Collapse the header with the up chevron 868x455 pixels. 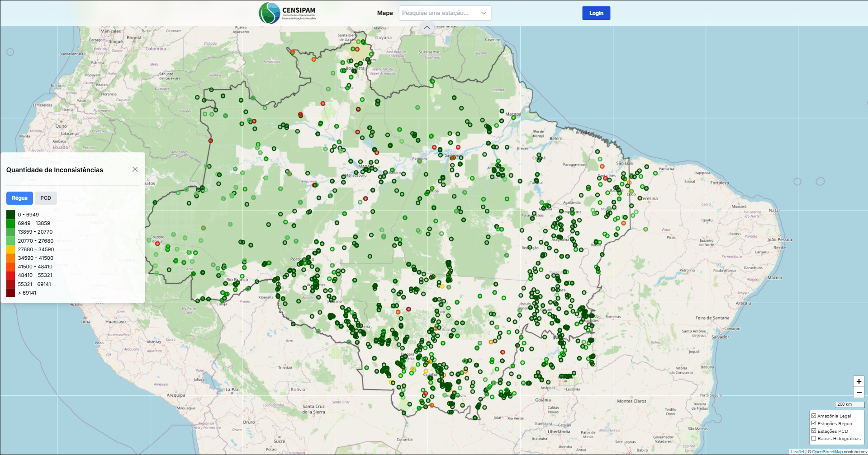(427, 28)
